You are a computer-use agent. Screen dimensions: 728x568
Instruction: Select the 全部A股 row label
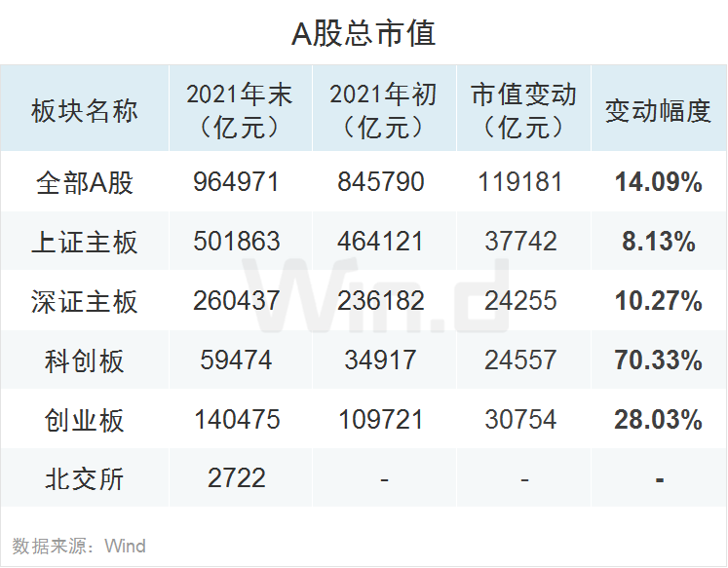85,182
